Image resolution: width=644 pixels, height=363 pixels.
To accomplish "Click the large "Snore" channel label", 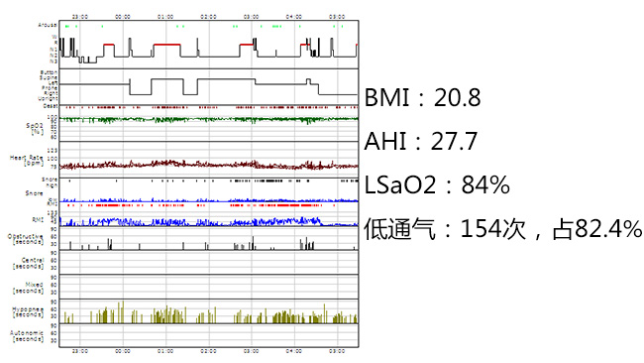I will (34, 192).
